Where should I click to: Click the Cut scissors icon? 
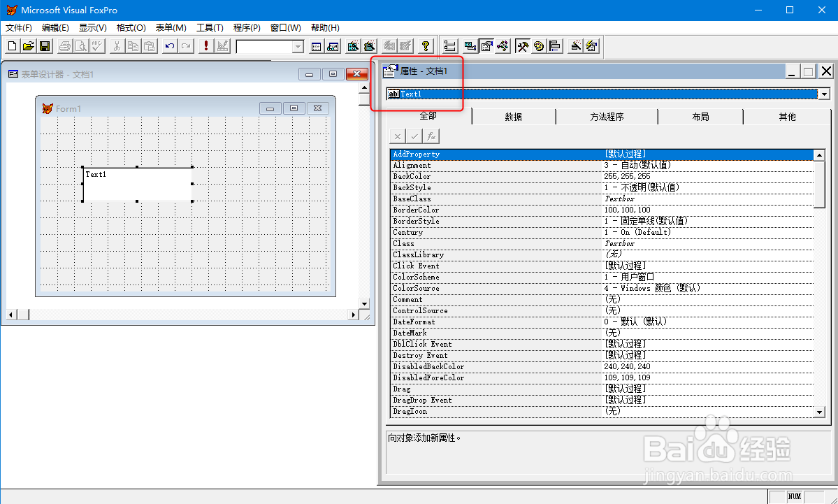coord(117,47)
